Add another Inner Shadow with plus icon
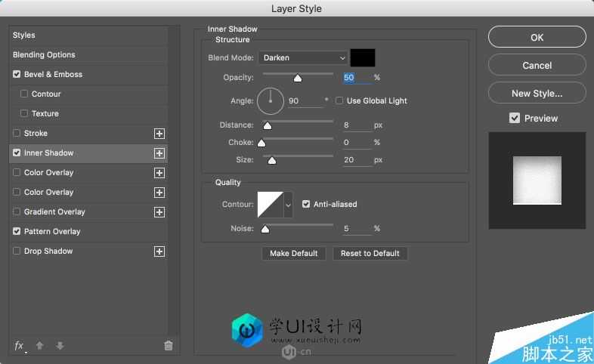The height and width of the screenshot is (364, 594). (x=159, y=153)
